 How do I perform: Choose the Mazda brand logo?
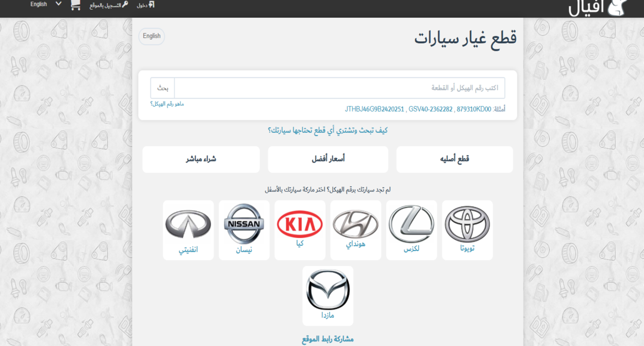coord(328,290)
